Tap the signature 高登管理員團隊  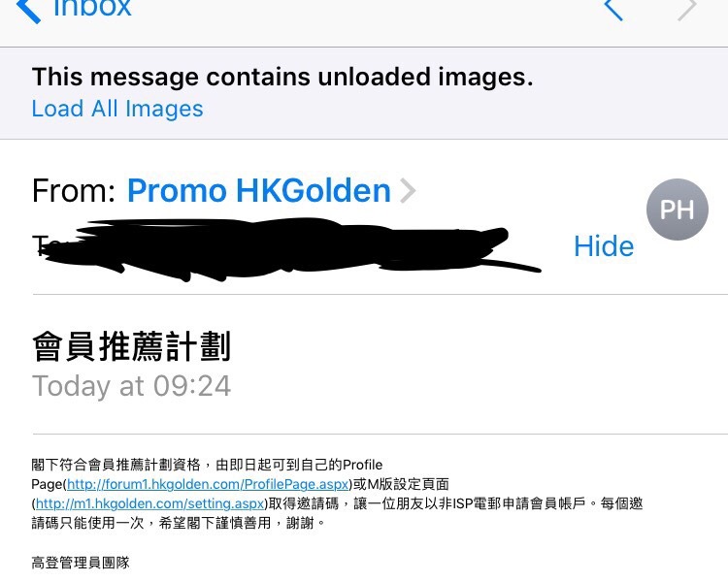[x=81, y=563]
